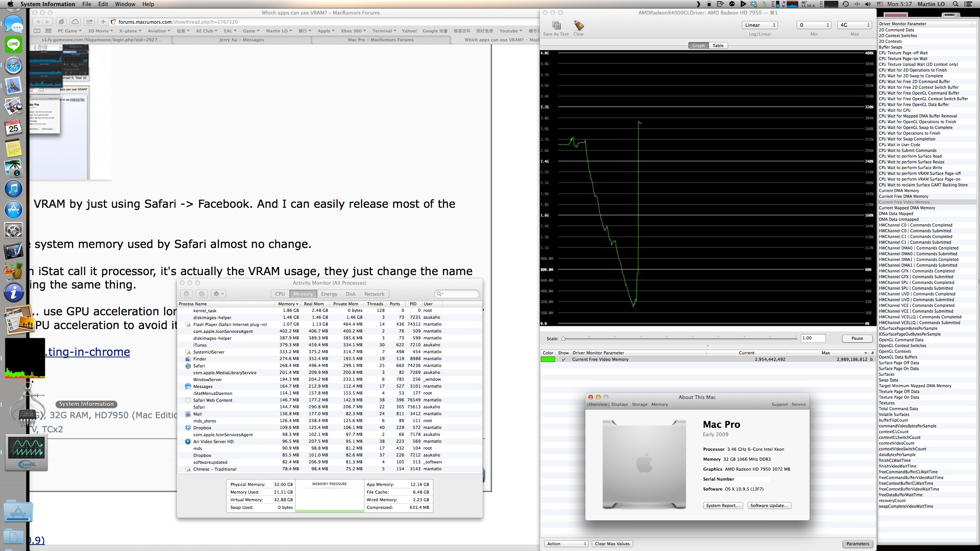Click Safari share button
This screenshot has height=551, width=980.
click(x=89, y=22)
